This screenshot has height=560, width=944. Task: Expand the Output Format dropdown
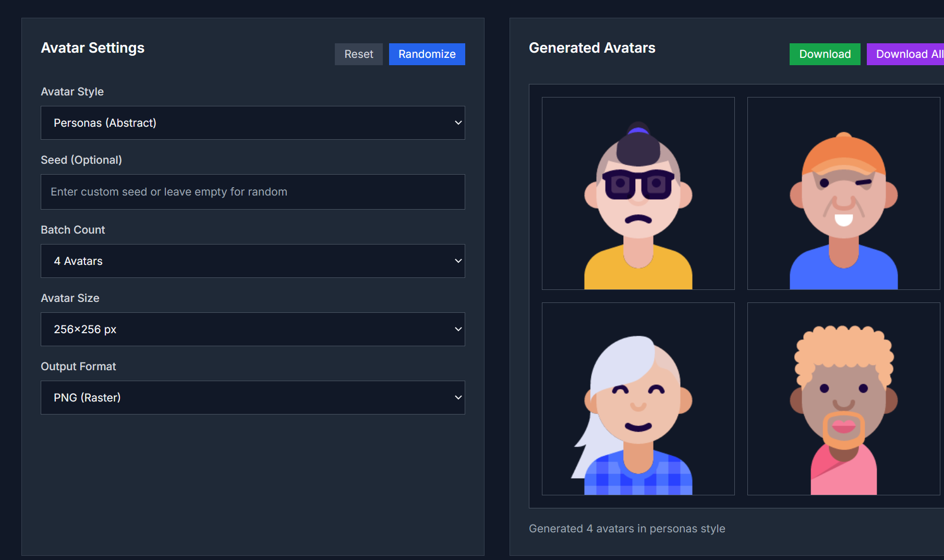point(252,398)
